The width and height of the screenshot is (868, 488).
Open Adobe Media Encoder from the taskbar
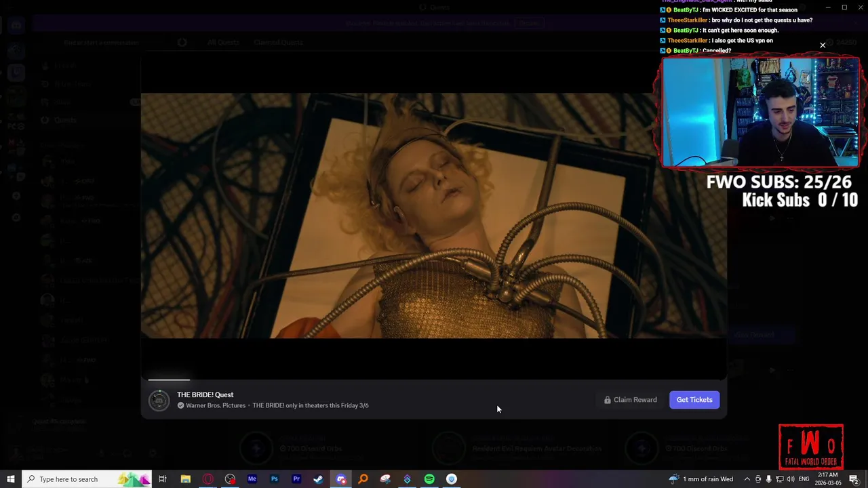252,479
